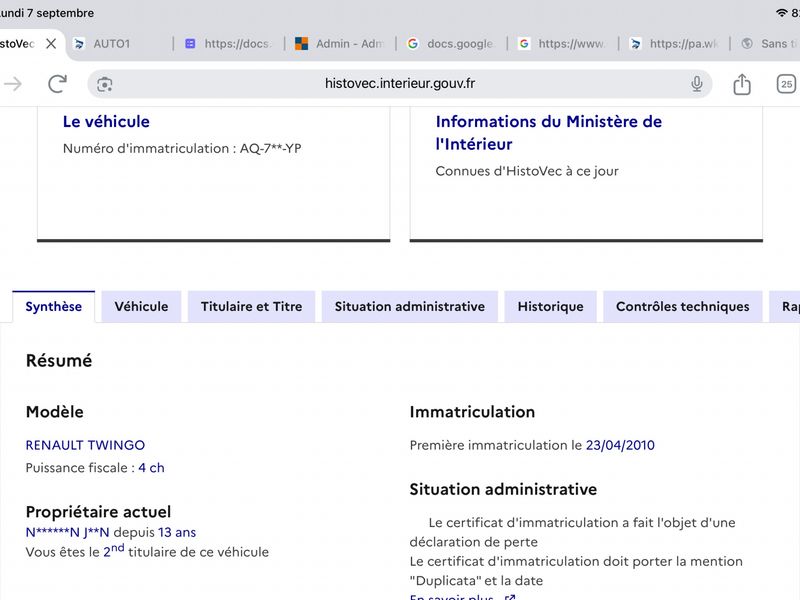This screenshot has height=600, width=800.
Task: Tap the forward navigation arrow
Action: point(13,84)
